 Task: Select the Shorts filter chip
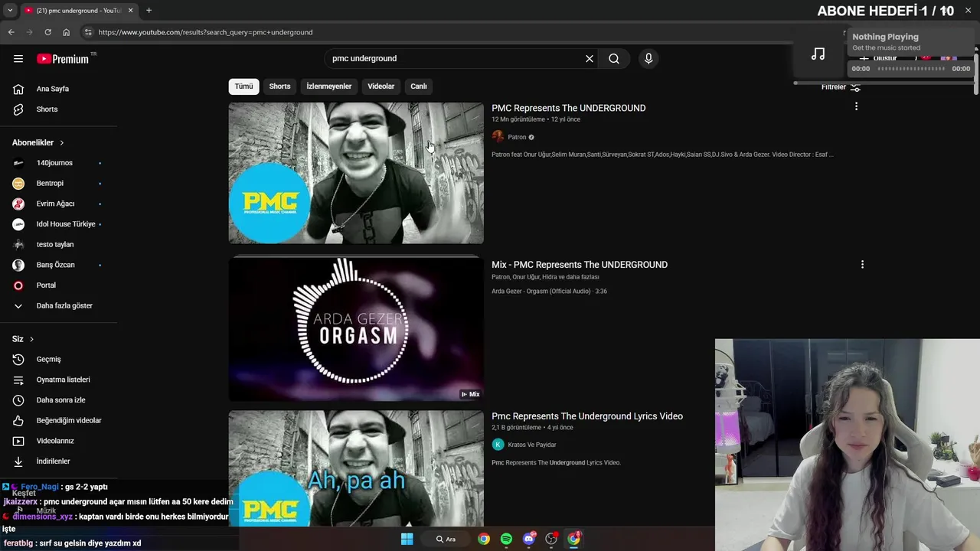[x=279, y=86]
